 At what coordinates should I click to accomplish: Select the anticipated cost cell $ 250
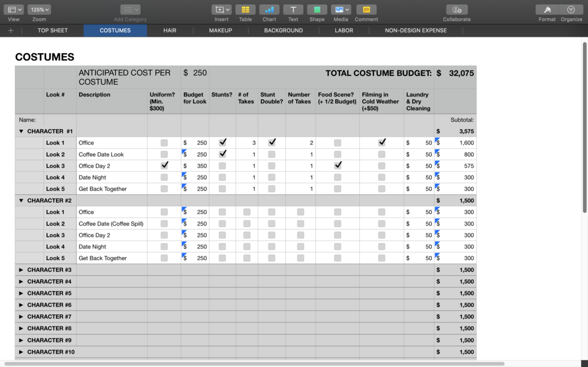coord(195,77)
